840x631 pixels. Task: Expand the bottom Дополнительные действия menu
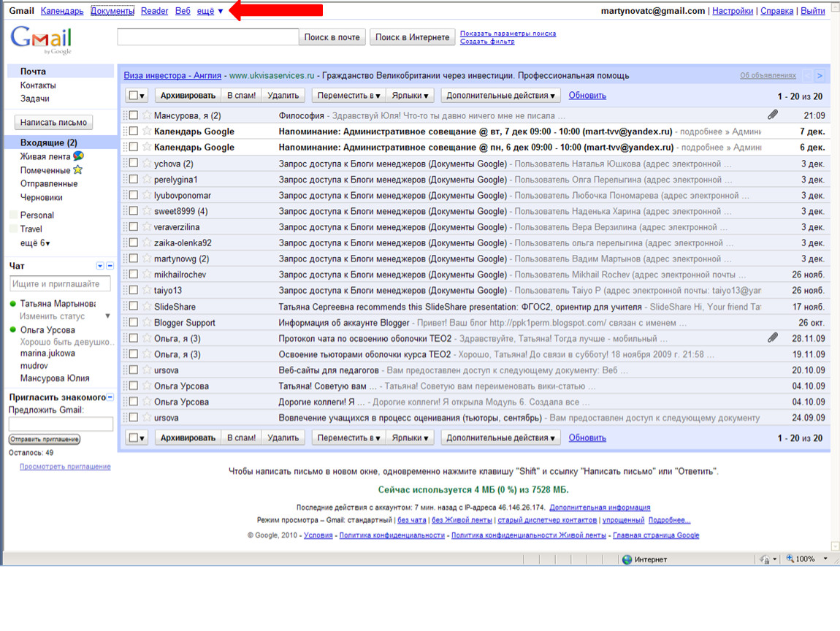(500, 437)
